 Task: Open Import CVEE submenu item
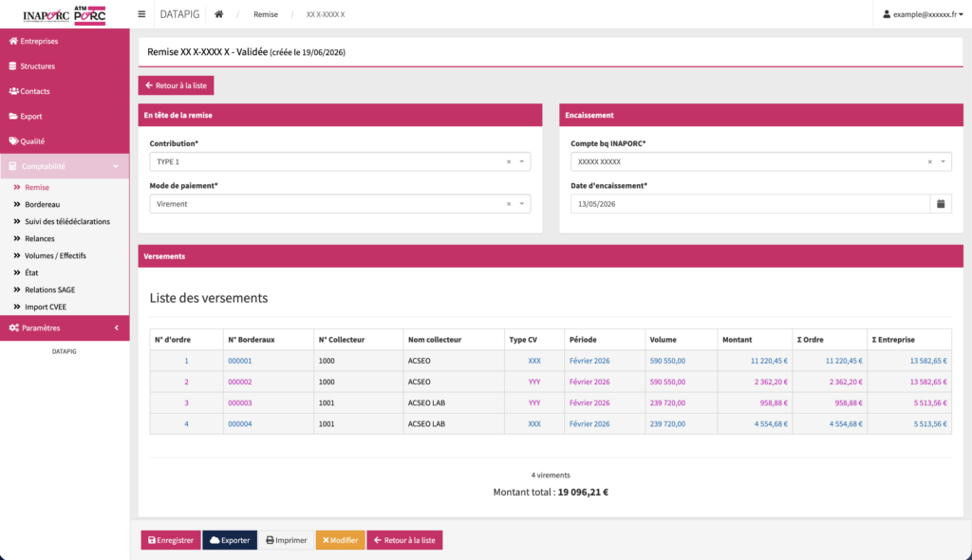tap(46, 307)
